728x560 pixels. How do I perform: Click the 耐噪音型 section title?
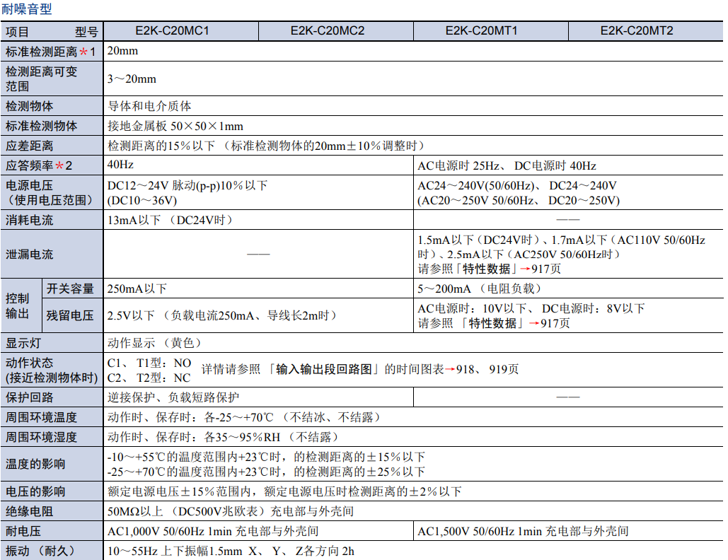(x=26, y=8)
